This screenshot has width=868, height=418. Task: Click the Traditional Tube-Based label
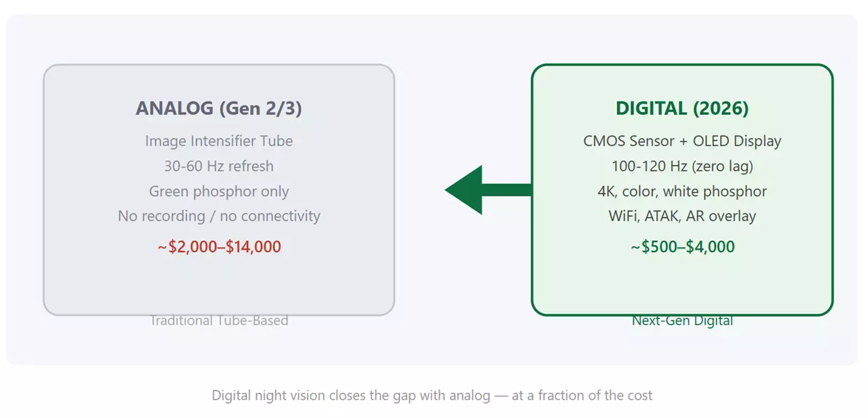[x=219, y=321]
